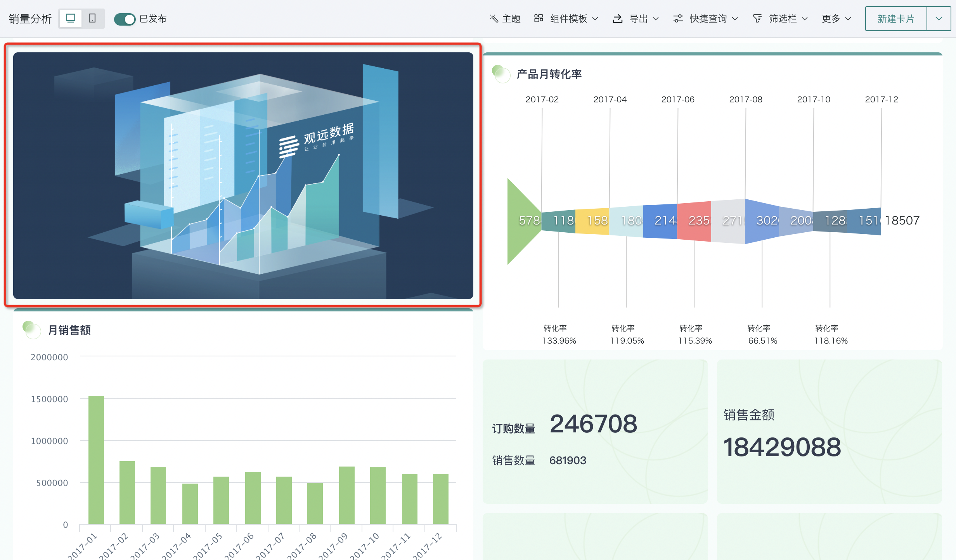This screenshot has width=956, height=560.
Task: Open the 主题 theme settings
Action: (505, 19)
